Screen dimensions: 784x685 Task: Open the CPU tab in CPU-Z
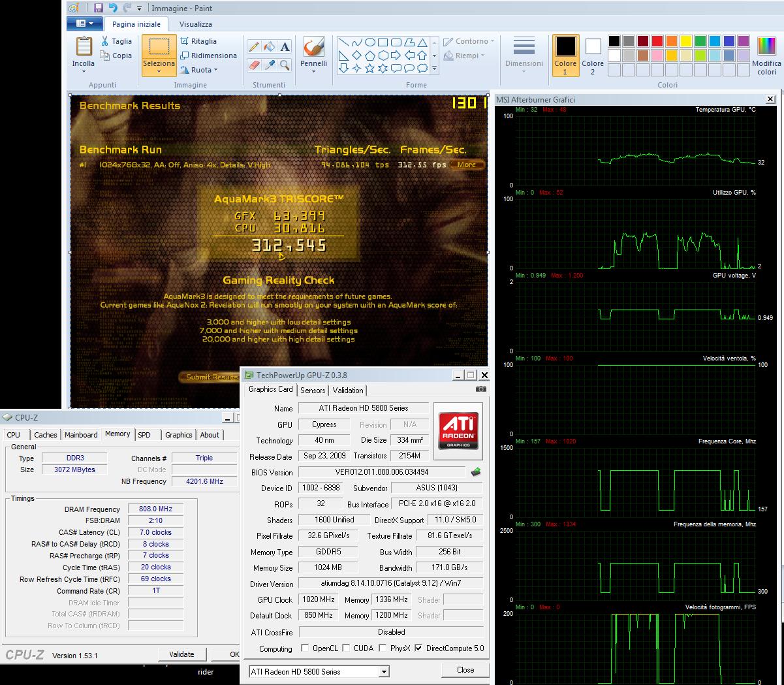[14, 435]
